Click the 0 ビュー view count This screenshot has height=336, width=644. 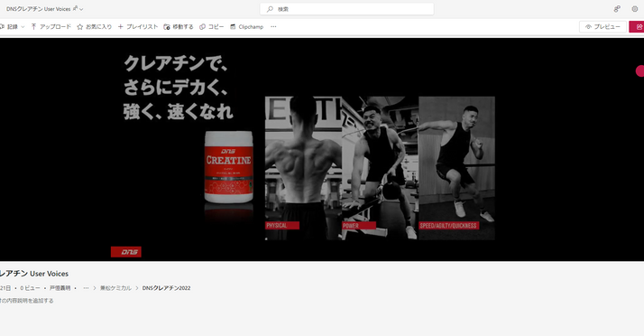(30, 288)
